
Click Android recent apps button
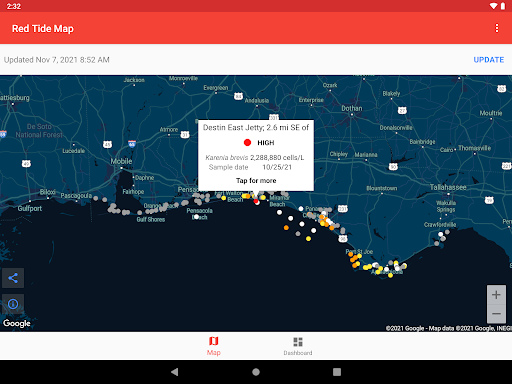(x=337, y=372)
